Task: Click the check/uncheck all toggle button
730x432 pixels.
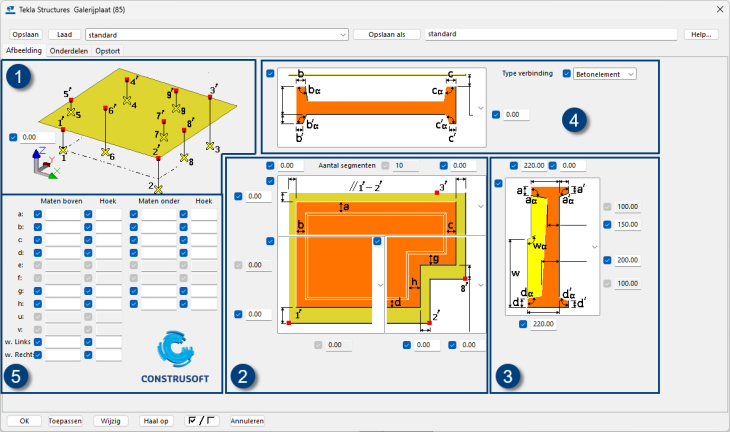Action: tap(203, 421)
